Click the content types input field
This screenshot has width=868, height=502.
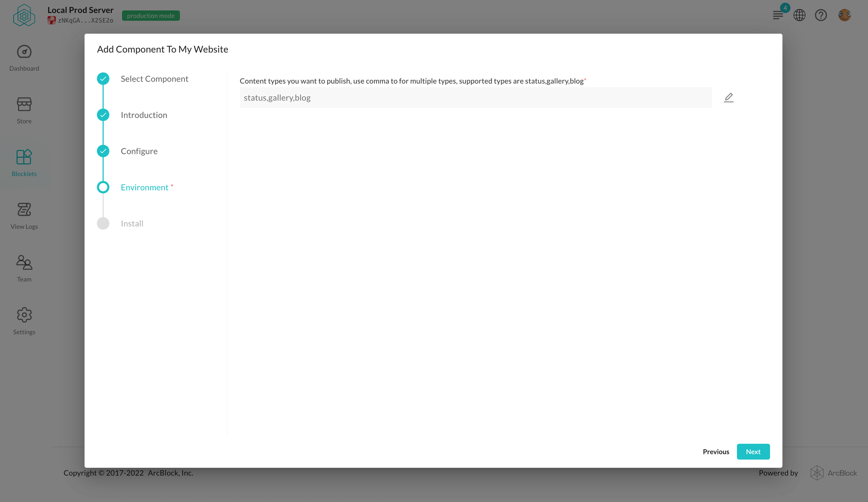point(476,98)
